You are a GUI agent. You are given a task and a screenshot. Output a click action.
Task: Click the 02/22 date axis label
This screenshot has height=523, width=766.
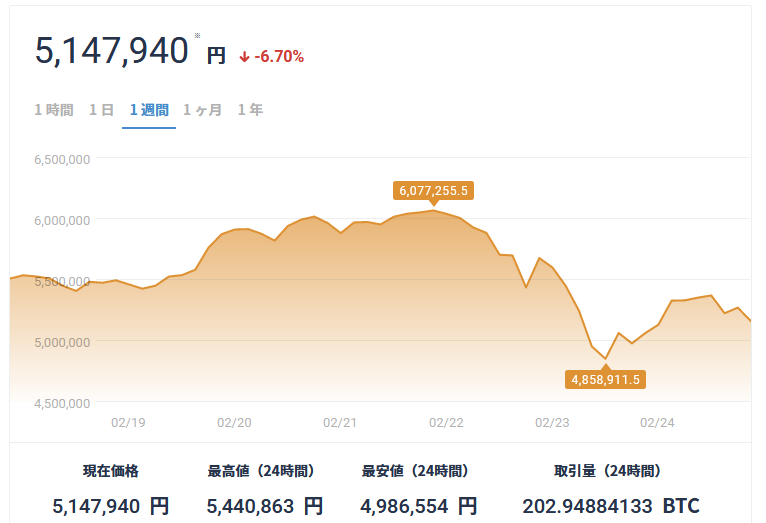coord(446,422)
